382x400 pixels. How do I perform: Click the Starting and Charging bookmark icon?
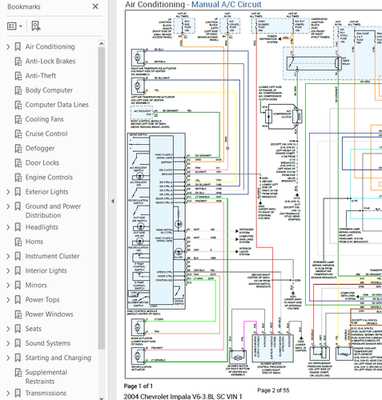(18, 358)
